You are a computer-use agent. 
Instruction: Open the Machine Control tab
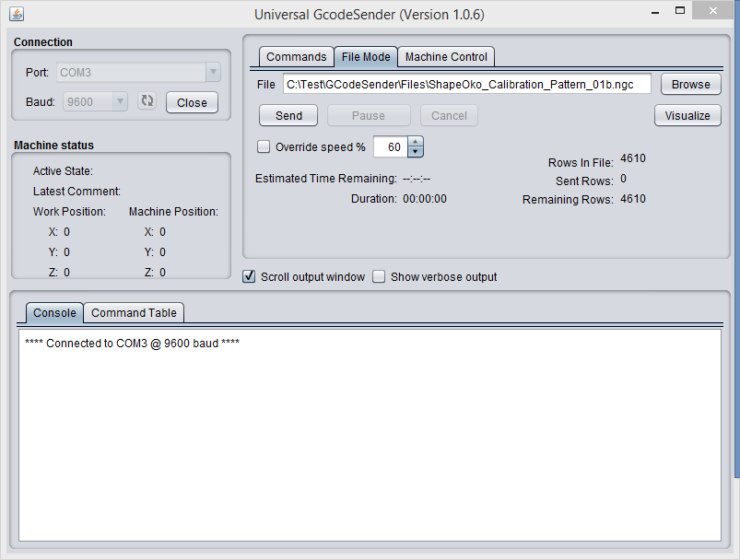446,57
